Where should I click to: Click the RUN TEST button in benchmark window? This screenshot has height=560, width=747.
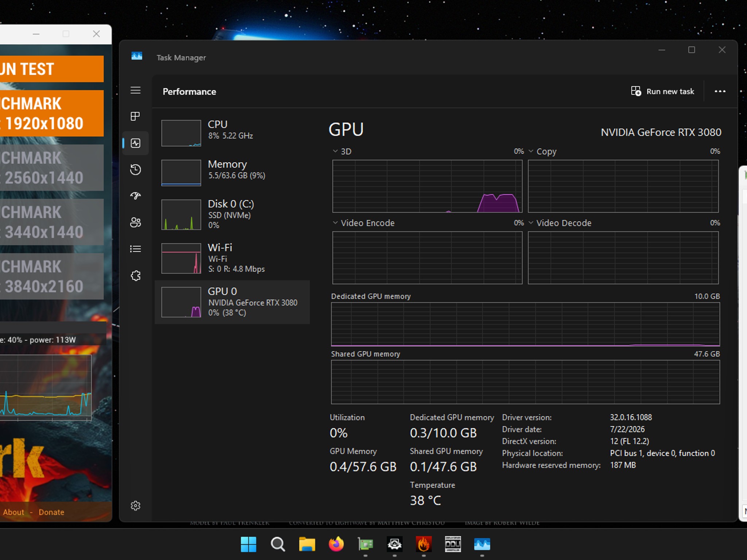coord(52,69)
